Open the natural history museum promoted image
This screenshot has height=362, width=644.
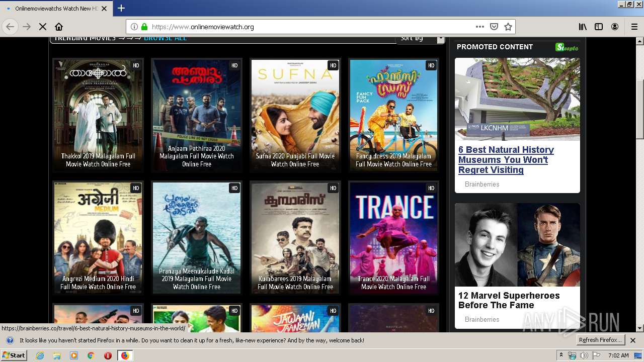click(517, 99)
